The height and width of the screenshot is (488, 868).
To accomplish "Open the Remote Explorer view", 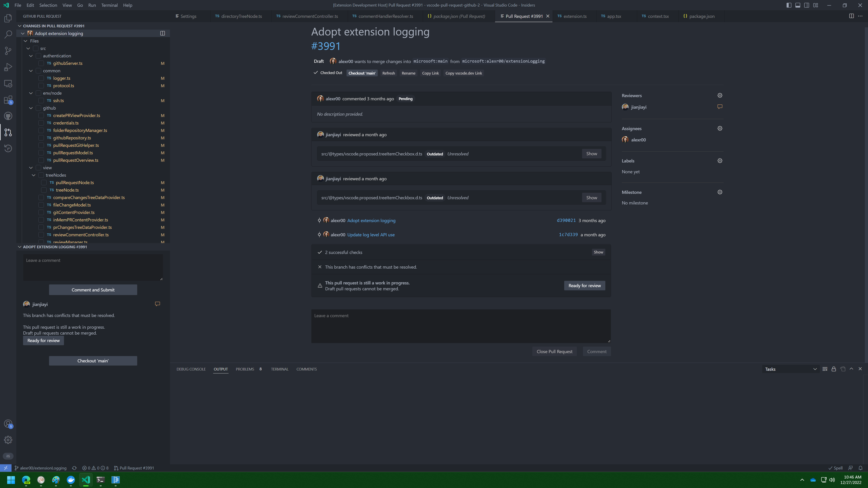I will (x=8, y=83).
